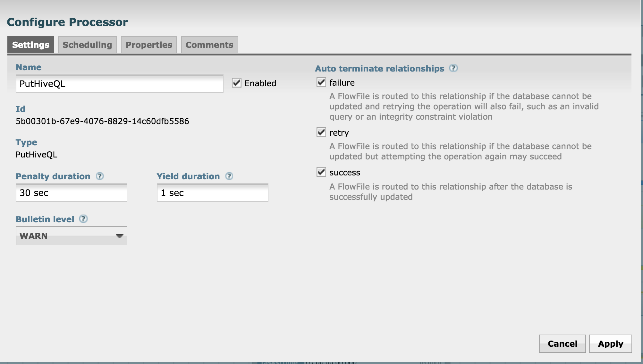643x364 pixels.
Task: Switch to the Scheduling tab
Action: 87,45
